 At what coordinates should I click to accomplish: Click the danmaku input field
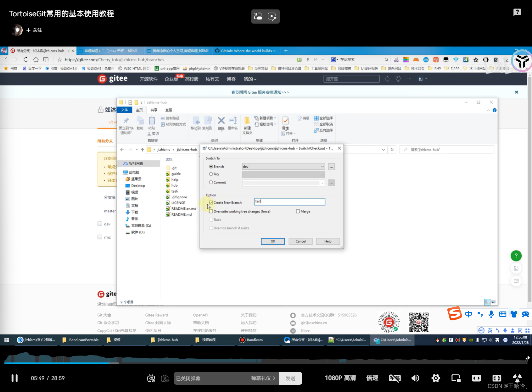211,378
